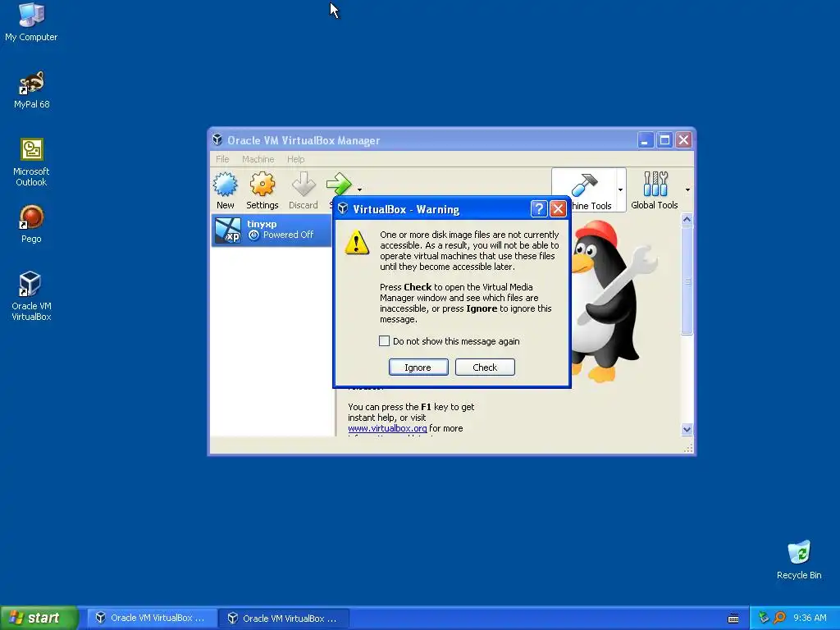The image size is (840, 630).
Task: Open the File menu
Action: [x=222, y=159]
